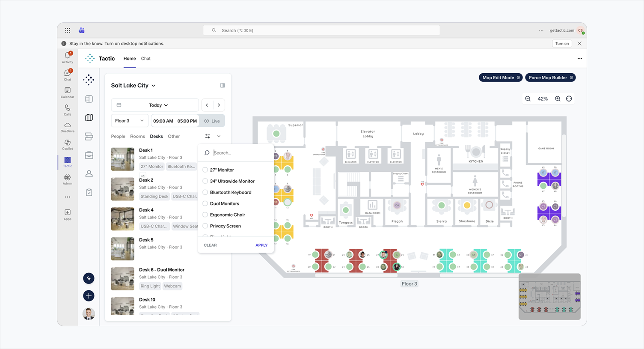Select the People tab
This screenshot has height=349, width=644.
click(x=118, y=136)
